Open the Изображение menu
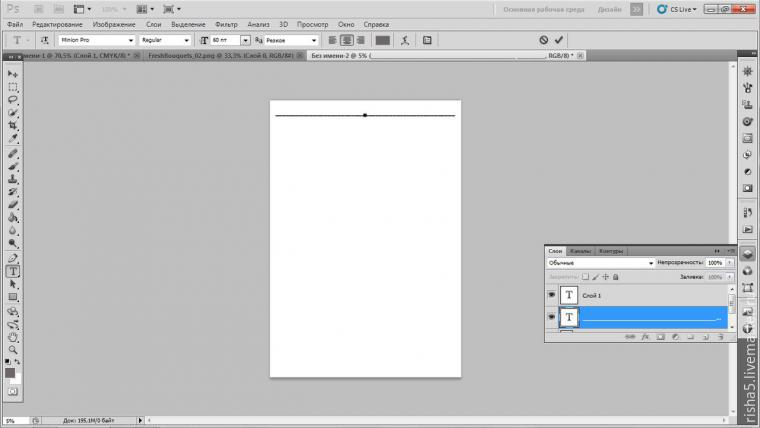This screenshot has width=760, height=428. [x=114, y=24]
